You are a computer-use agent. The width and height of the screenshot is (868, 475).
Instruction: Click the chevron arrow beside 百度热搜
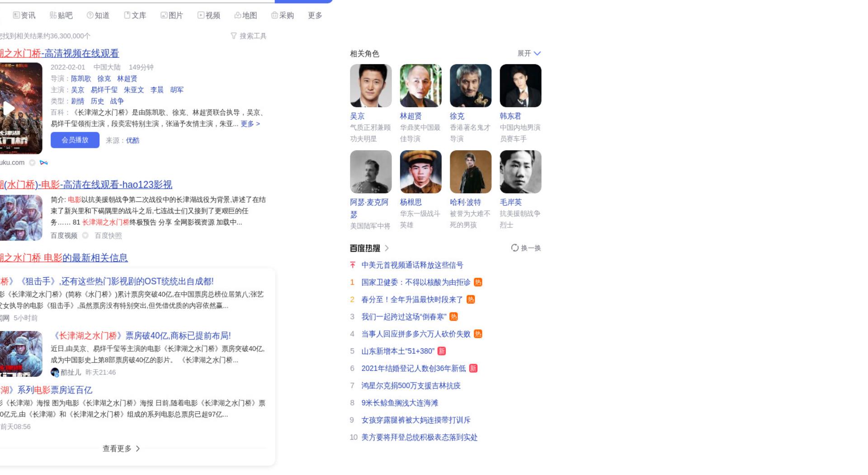(387, 248)
